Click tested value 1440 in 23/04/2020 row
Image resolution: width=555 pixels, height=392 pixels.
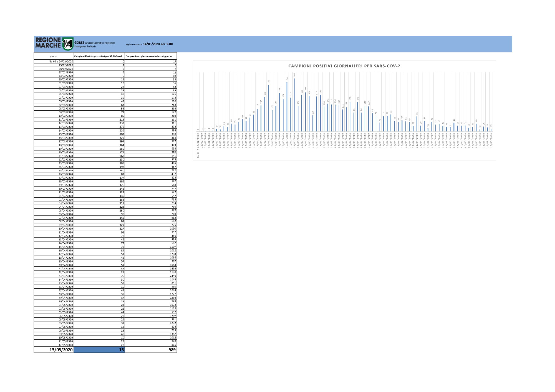click(173, 276)
